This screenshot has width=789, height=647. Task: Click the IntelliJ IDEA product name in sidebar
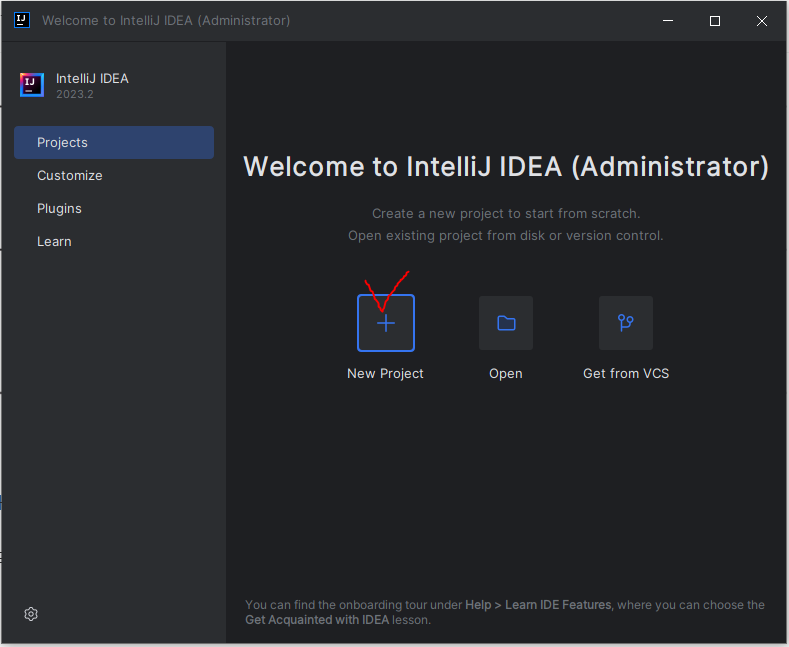tap(92, 78)
